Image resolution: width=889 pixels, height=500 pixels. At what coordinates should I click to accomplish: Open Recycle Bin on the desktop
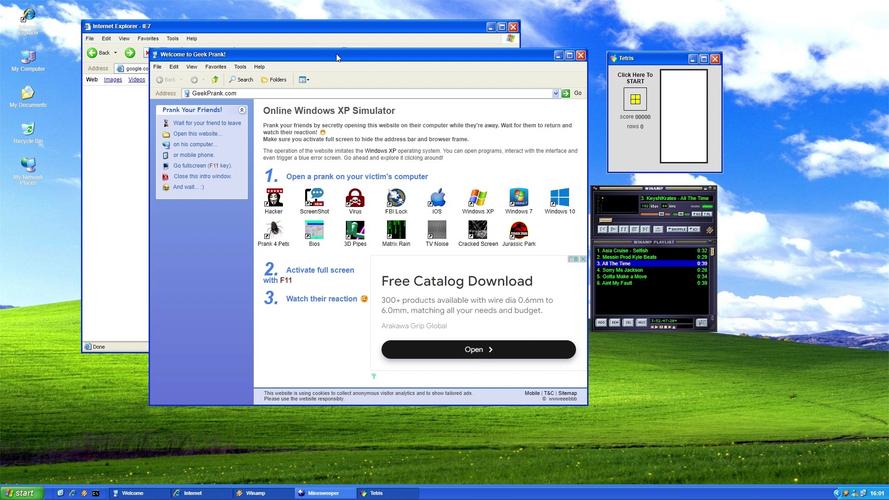tap(28, 131)
